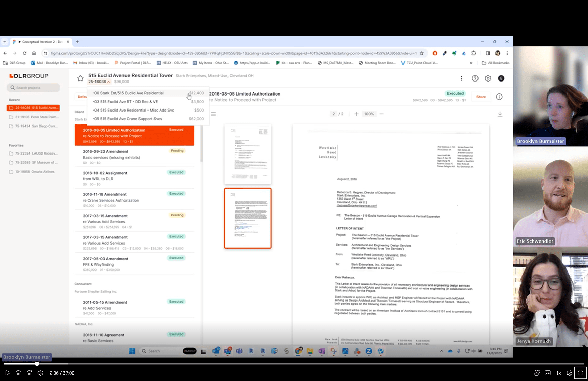The image size is (588, 381).
Task: Open the 2016-11-10 Agreement entry
Action: [x=134, y=338]
